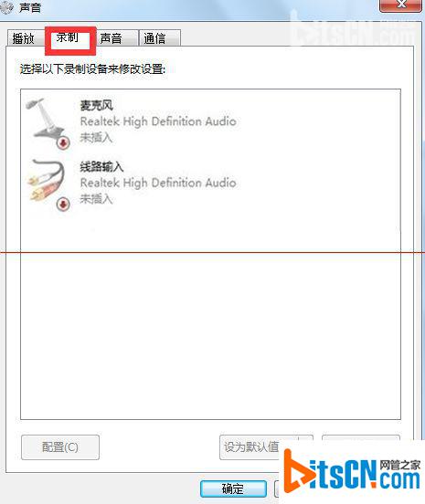Select the microphone stand device icon
This screenshot has width=425, height=504.
click(48, 122)
